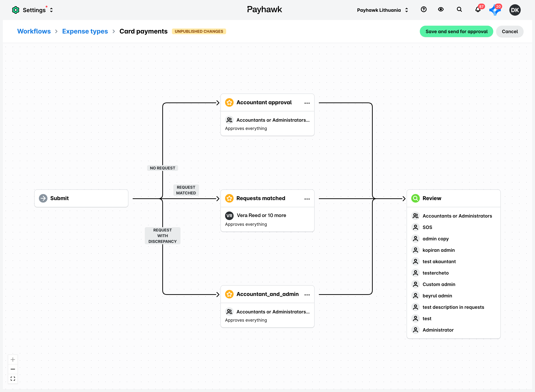Click Approves everything under Accountant approval
This screenshot has height=392, width=535.
[x=246, y=128]
